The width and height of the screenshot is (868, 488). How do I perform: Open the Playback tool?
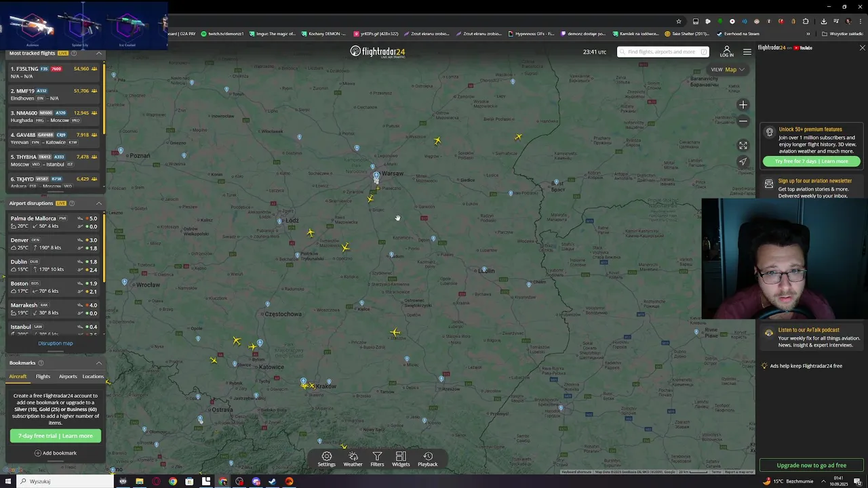(x=427, y=459)
